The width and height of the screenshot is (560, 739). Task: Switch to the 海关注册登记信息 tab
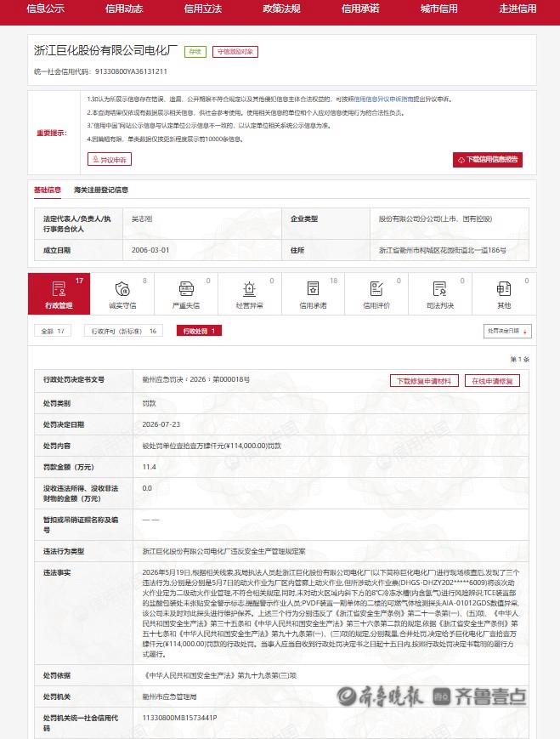(x=101, y=190)
